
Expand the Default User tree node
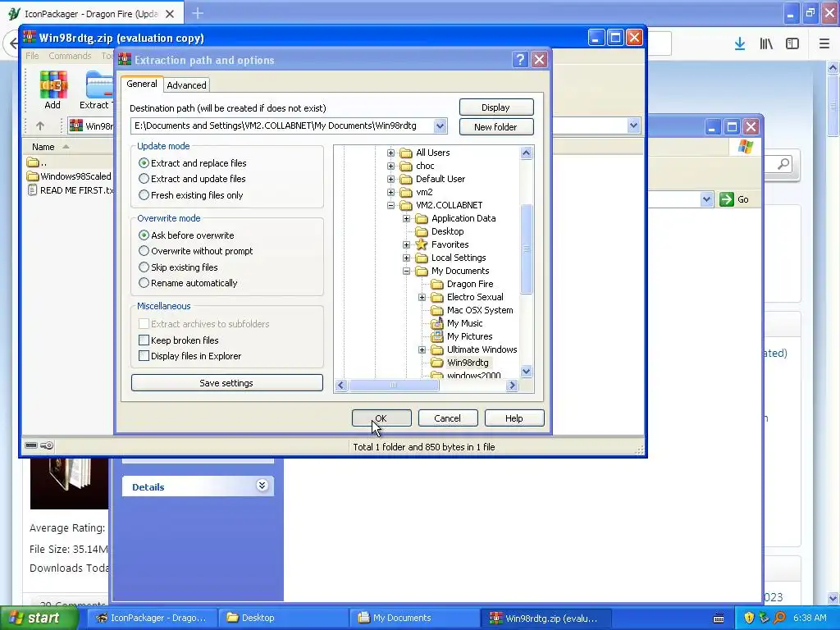391,179
